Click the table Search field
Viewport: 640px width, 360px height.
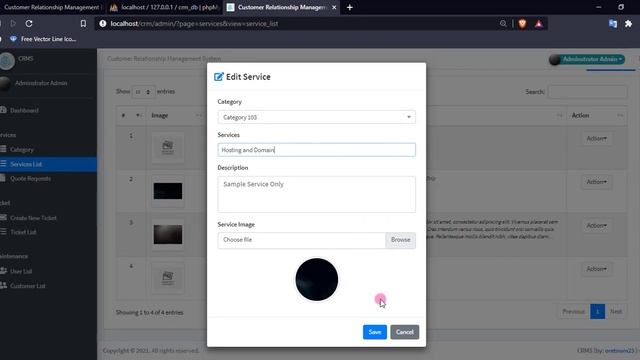[x=587, y=92]
